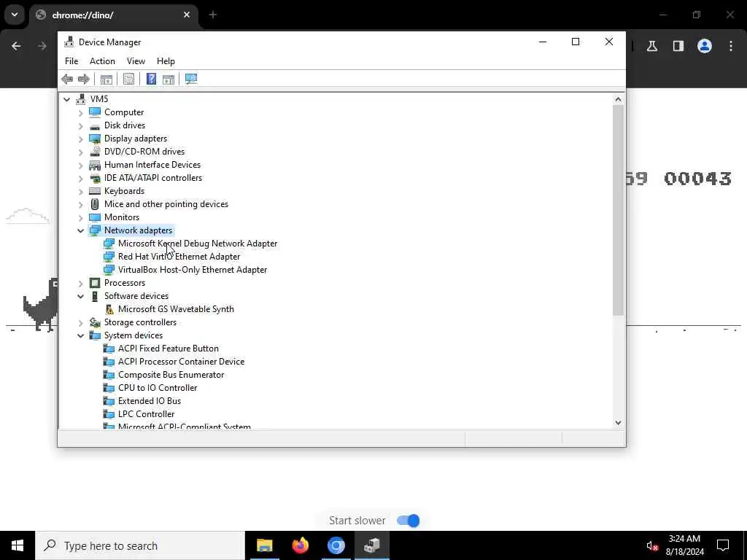
Task: Select Microsoft GS Wavetable Synth device
Action: (176, 309)
